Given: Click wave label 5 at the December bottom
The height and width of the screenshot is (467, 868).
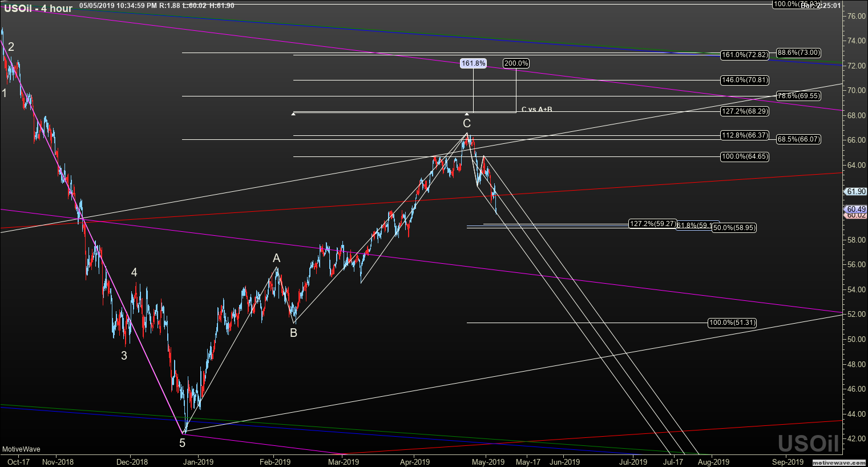Looking at the screenshot, I should (x=183, y=442).
